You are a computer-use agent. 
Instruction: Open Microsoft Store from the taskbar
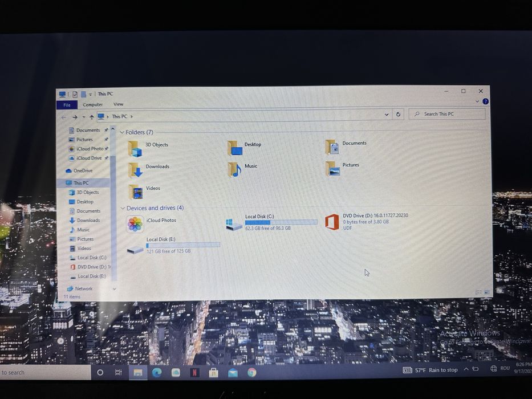click(x=213, y=373)
